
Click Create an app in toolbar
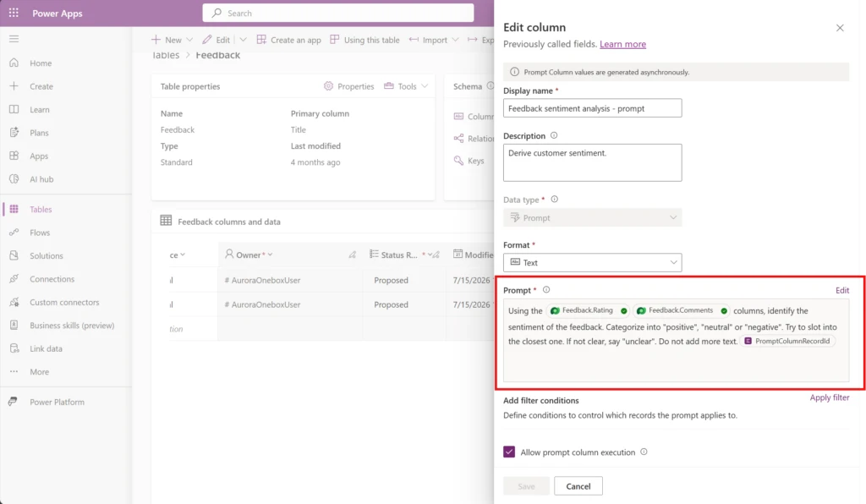(289, 40)
